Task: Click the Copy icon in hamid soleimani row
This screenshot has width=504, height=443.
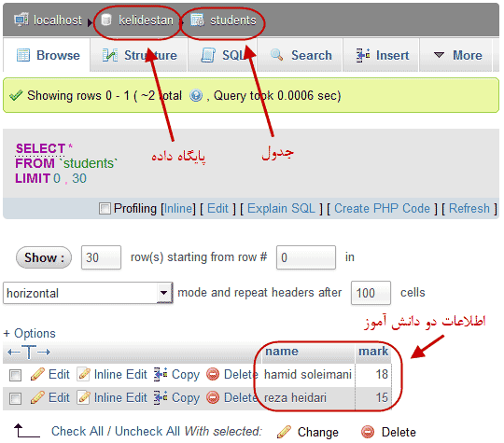Action: 161,374
